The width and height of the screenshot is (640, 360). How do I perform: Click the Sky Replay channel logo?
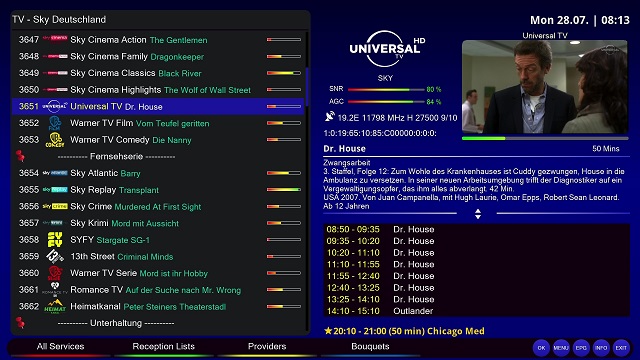pyautogui.click(x=55, y=190)
